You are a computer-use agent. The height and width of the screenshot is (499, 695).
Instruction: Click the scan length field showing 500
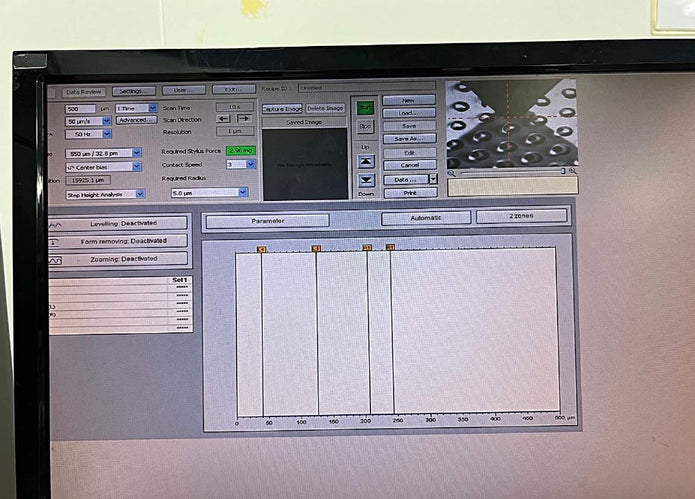tap(80, 109)
